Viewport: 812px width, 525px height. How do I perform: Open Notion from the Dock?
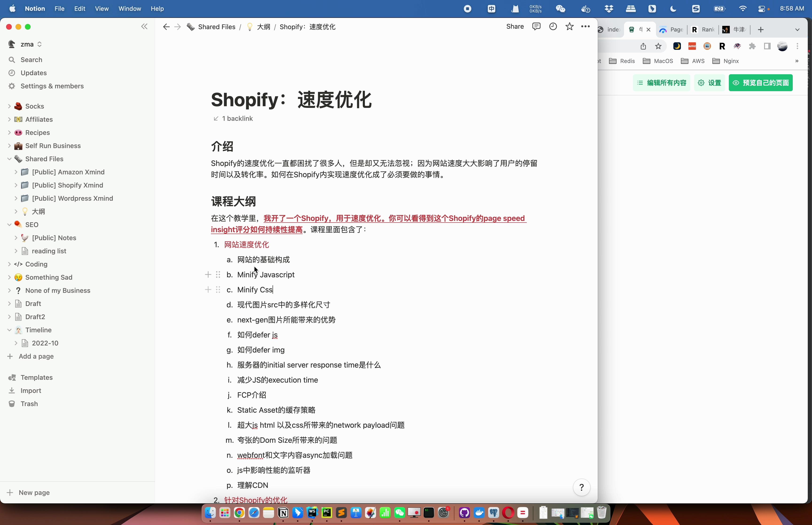point(283,513)
